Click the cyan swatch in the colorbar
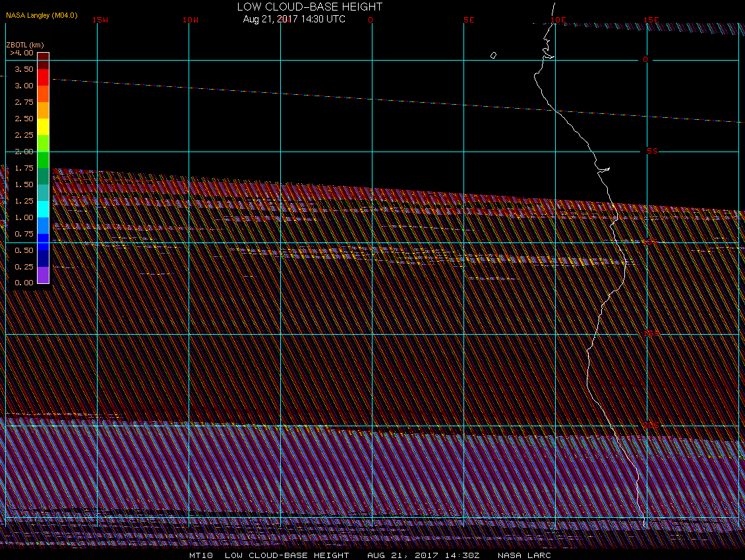The image size is (745, 560). (x=43, y=209)
